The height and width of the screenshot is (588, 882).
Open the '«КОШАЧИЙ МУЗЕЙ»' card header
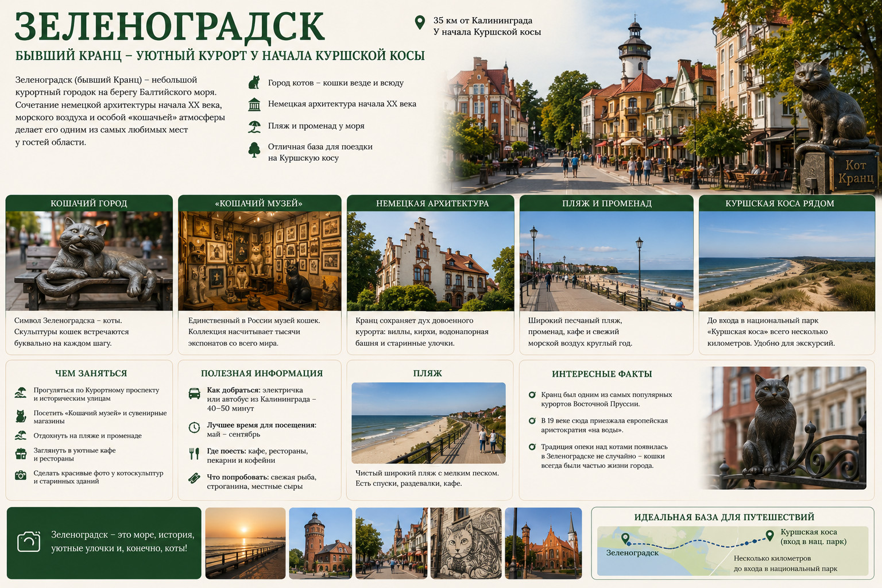pos(259,203)
